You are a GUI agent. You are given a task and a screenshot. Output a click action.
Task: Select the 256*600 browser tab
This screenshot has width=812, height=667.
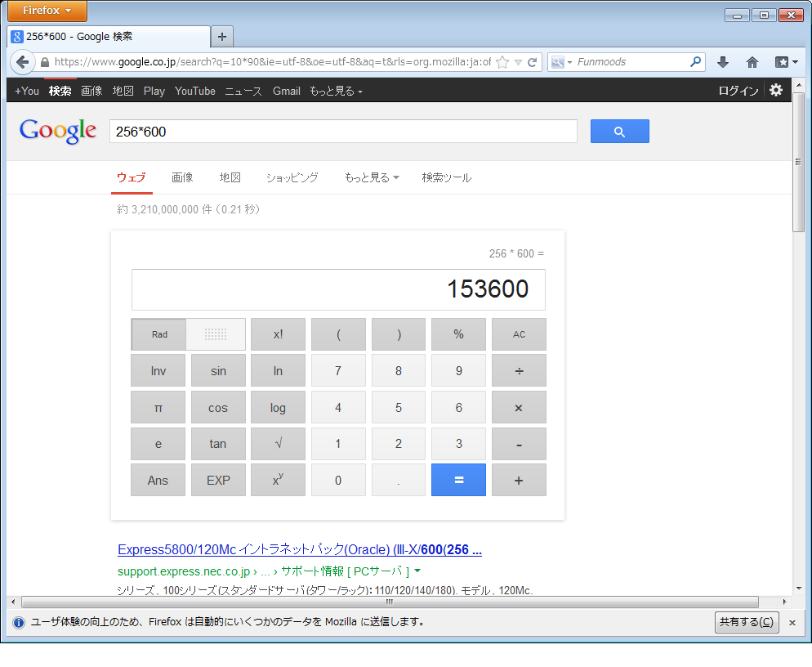pyautogui.click(x=109, y=37)
